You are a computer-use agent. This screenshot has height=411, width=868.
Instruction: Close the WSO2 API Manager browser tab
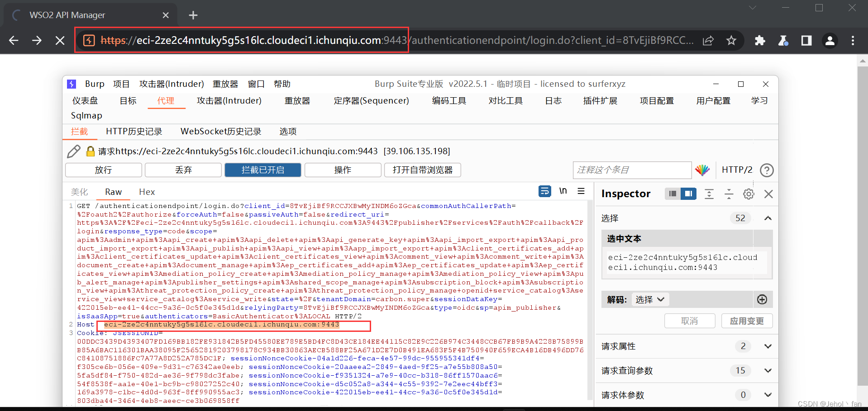pyautogui.click(x=166, y=15)
